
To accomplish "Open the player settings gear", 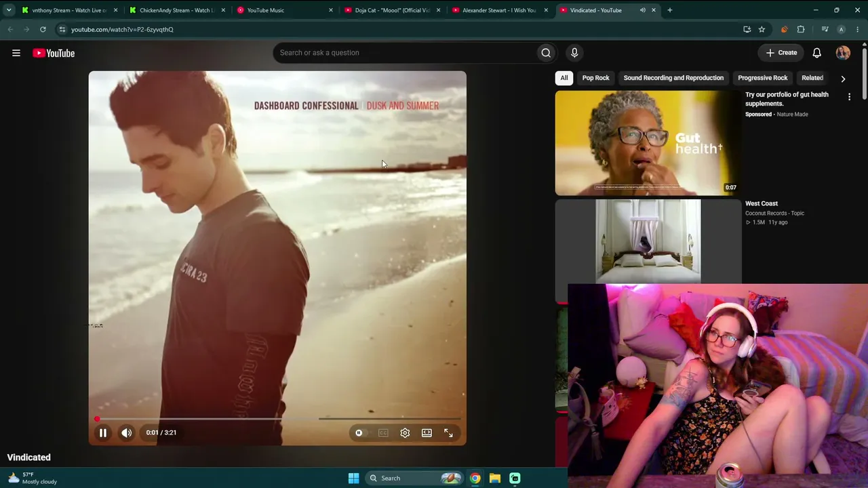I will coord(405,432).
